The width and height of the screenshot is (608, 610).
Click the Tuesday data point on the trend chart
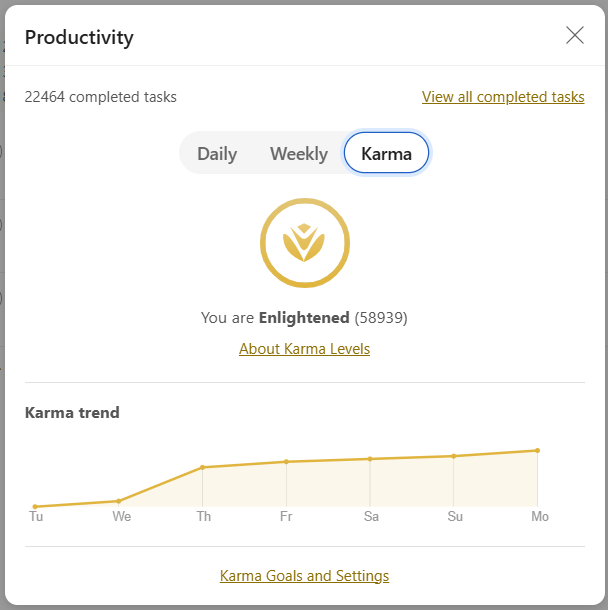pos(35,507)
